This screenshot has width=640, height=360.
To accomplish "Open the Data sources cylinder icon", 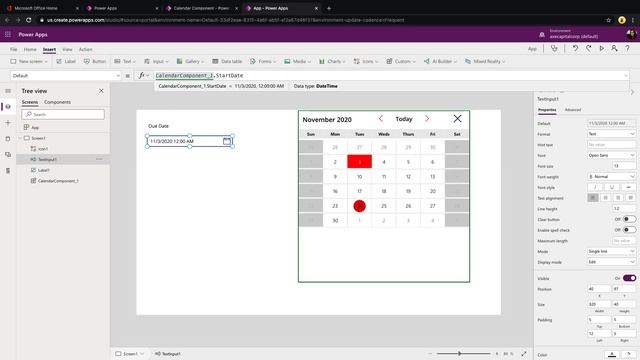I will 8,139.
